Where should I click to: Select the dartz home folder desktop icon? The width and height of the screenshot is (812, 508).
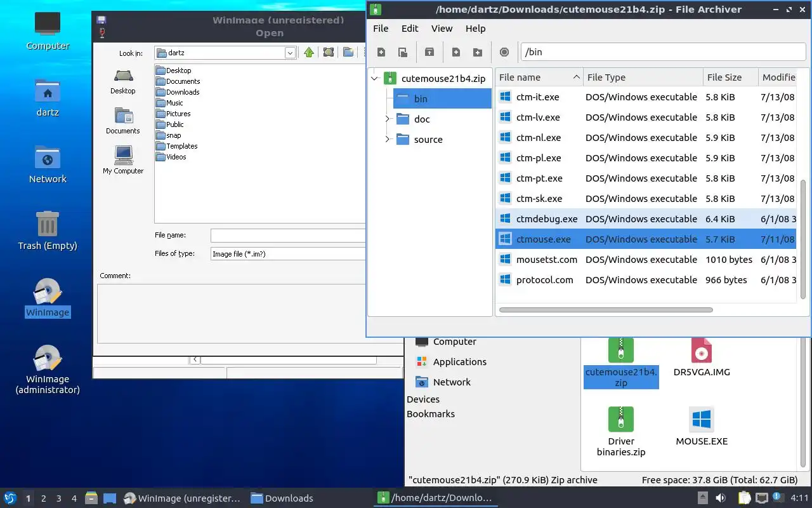[x=48, y=98]
